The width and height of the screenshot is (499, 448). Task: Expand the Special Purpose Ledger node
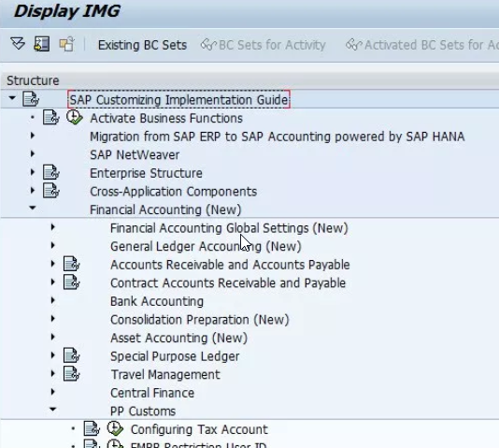click(53, 355)
